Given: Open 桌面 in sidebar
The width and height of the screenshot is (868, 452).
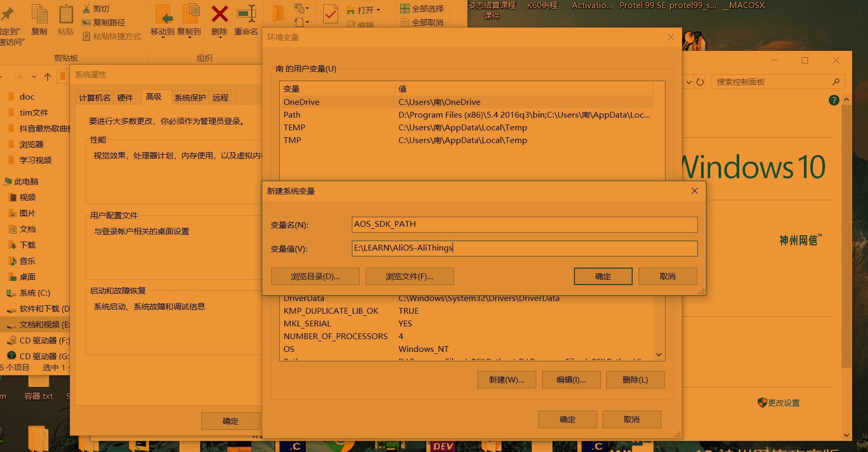Looking at the screenshot, I should tap(27, 277).
